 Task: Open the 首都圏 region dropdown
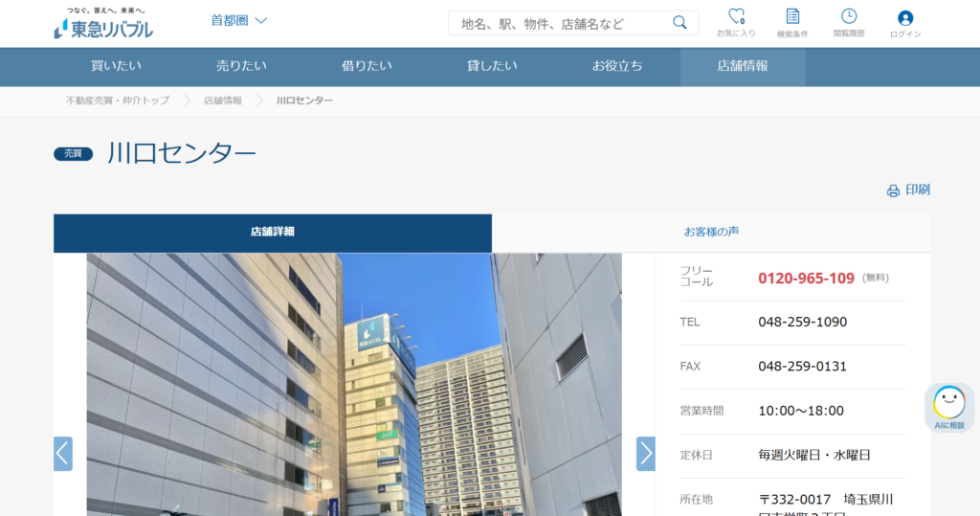pyautogui.click(x=238, y=21)
